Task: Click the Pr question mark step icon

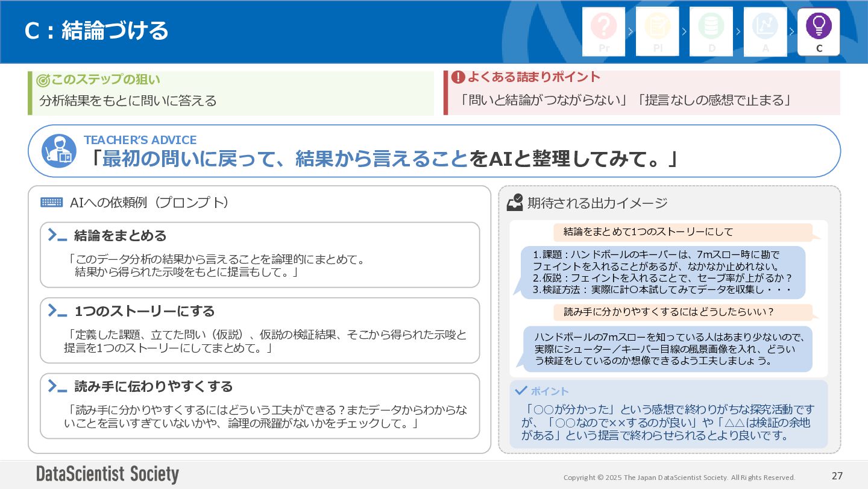Action: 604,31
